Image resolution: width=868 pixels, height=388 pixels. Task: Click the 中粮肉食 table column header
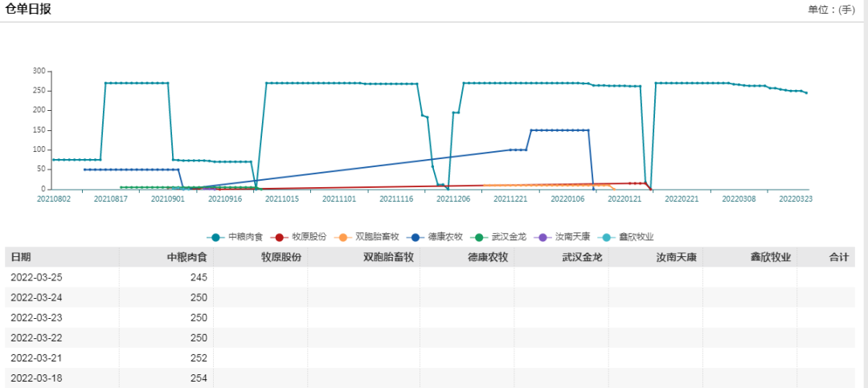(186, 257)
